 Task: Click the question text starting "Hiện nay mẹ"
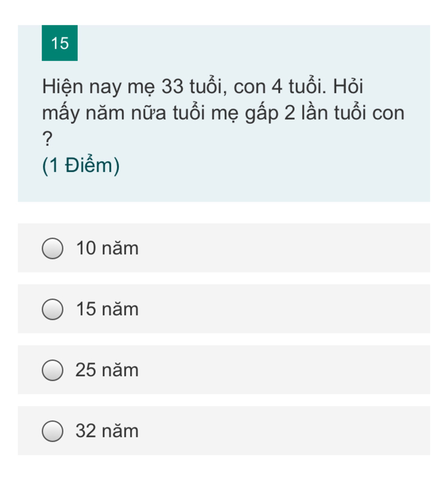point(223,112)
